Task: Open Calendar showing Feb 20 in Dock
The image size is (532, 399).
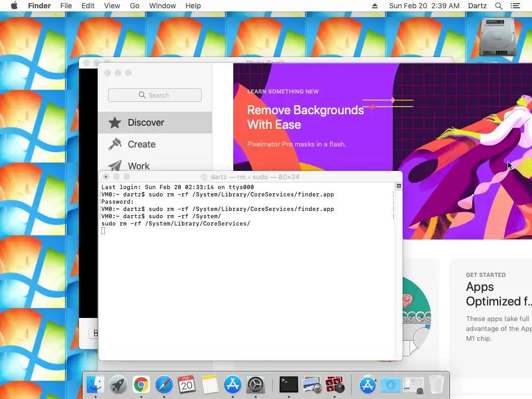Action: coord(187,384)
